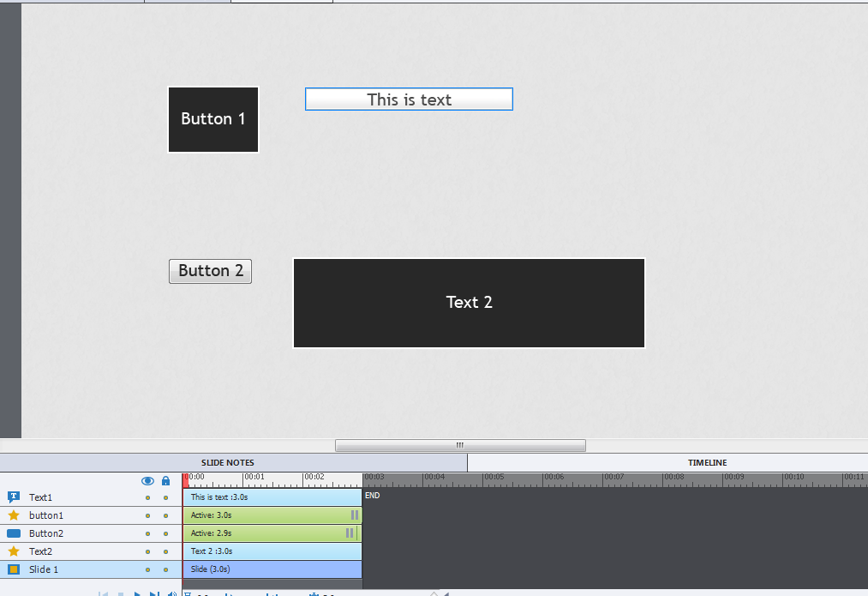This screenshot has height=596, width=868.
Task: Click the horizontal stage scrollbar thumb
Action: pos(460,445)
